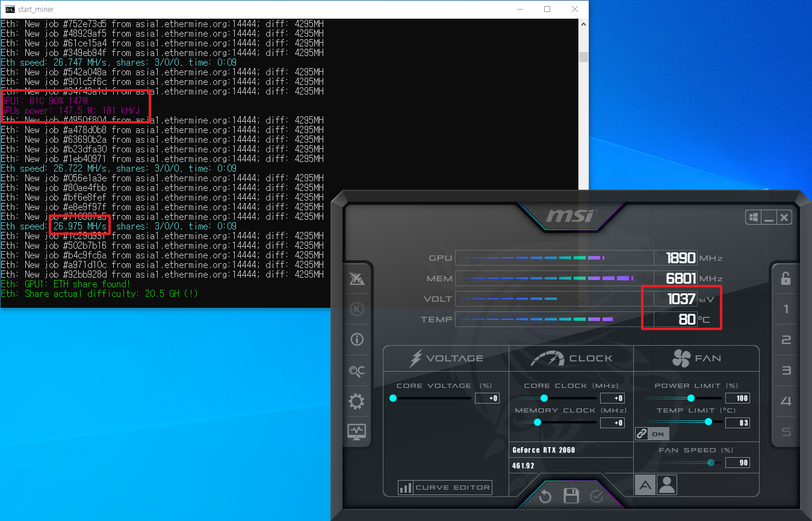Image resolution: width=812 pixels, height=521 pixels.
Task: Select profile slot 4 in Afterburner
Action: (786, 401)
